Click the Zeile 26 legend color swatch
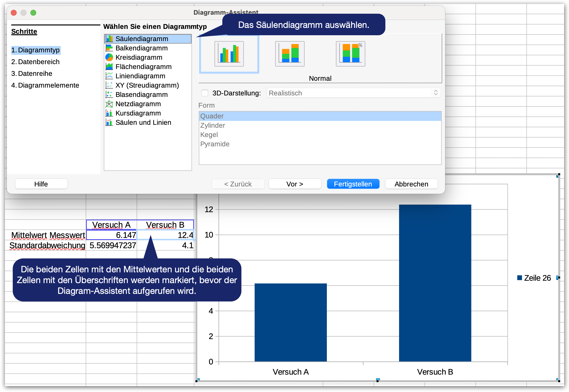The height and width of the screenshot is (392, 569). tap(519, 278)
